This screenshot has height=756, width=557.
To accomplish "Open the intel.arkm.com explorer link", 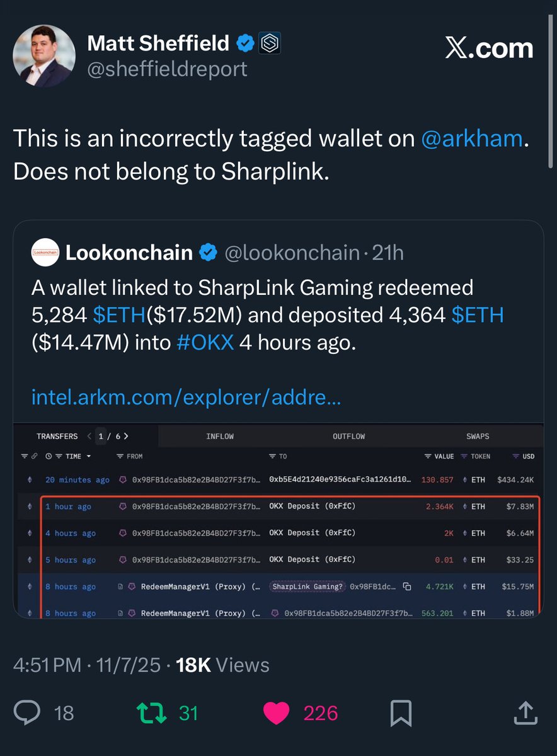I will click(x=186, y=398).
